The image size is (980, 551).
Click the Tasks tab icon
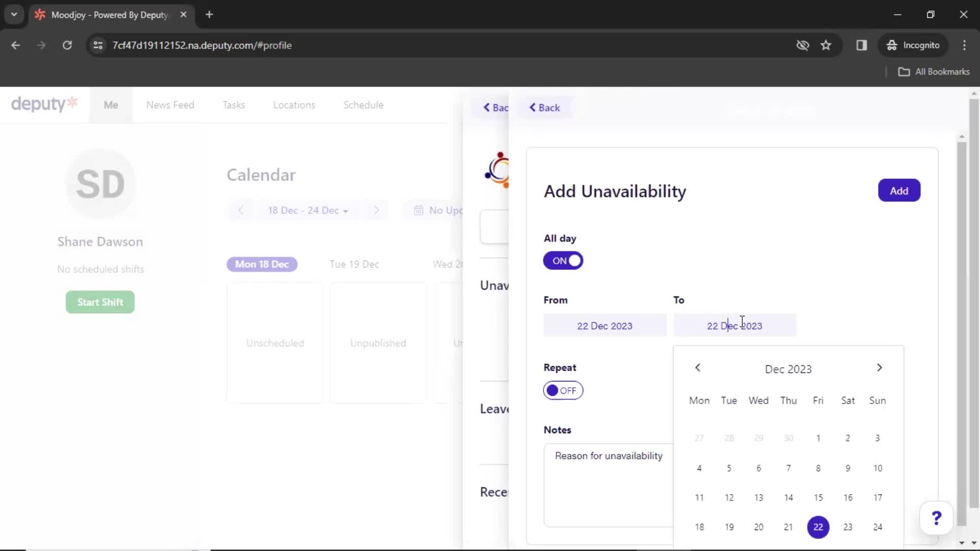pos(234,104)
